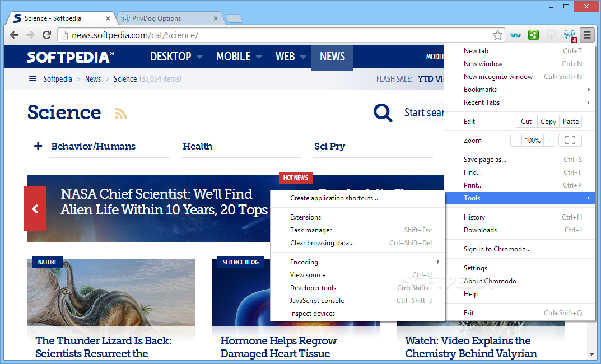Open the blue wave extension icon
Screen dimensions: 601x364
pos(515,35)
